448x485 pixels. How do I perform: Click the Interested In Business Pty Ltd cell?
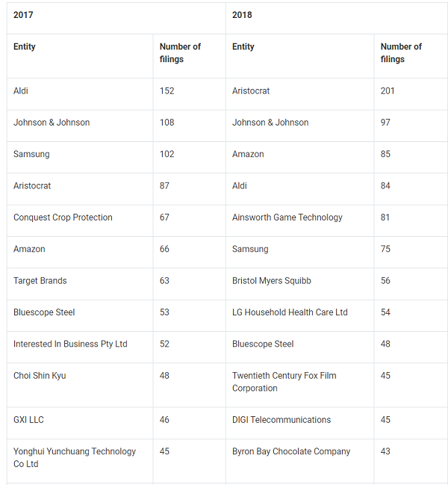tap(70, 344)
